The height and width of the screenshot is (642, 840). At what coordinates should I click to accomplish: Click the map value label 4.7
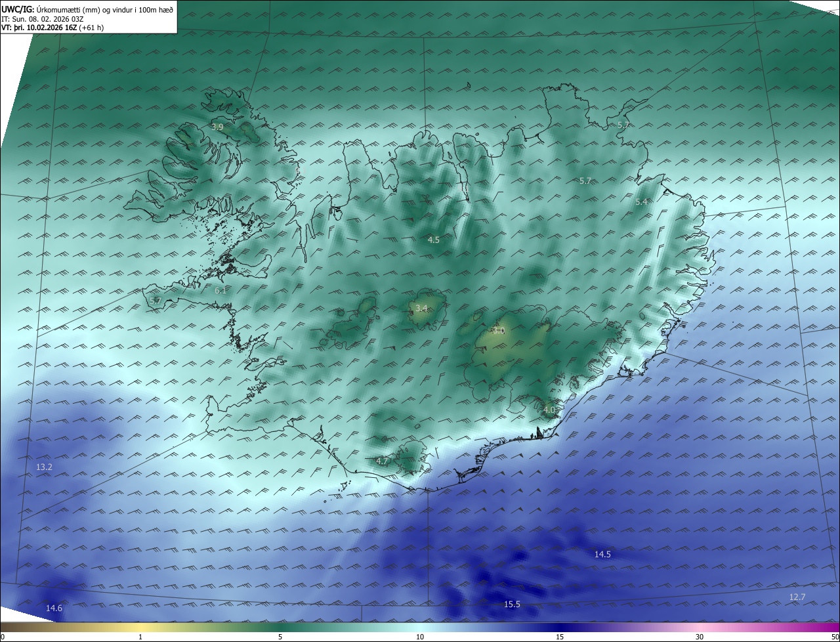[382, 461]
